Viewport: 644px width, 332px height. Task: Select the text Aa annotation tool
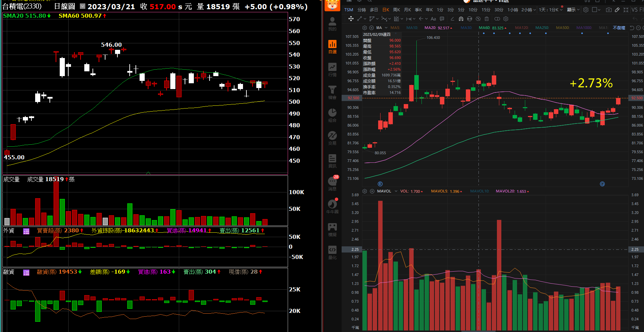point(433,19)
